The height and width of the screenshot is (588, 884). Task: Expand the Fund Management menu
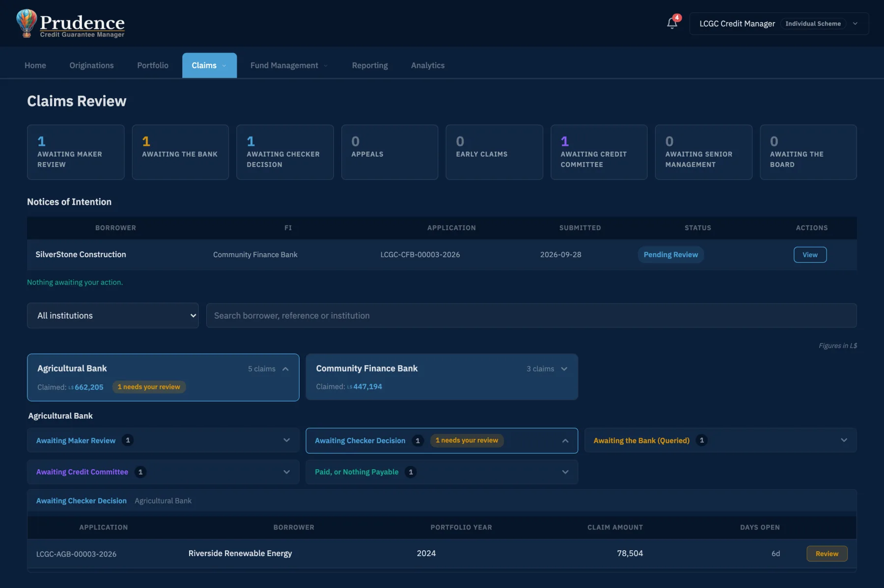289,65
